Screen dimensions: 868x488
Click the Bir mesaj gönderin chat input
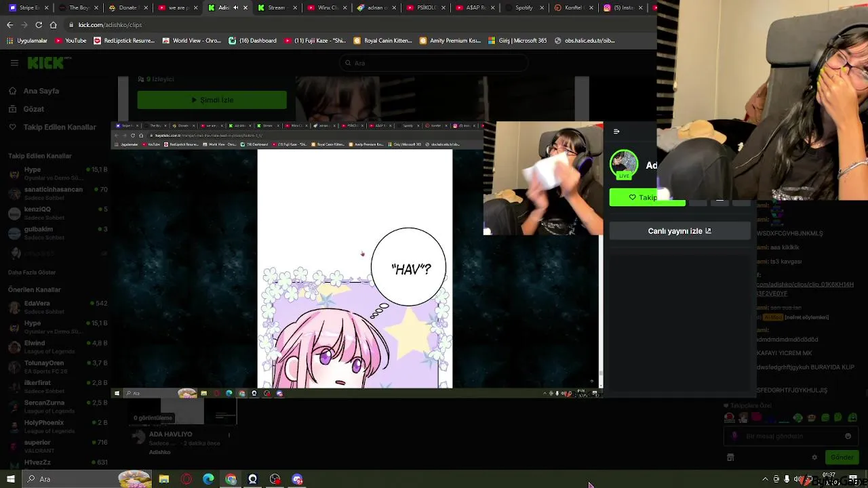(790, 436)
